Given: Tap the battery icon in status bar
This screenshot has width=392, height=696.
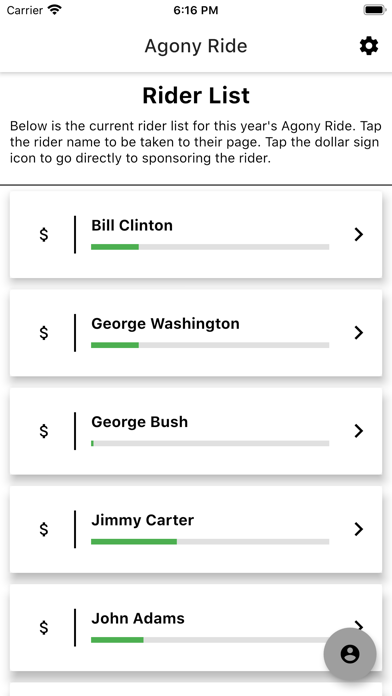Looking at the screenshot, I should (375, 10).
